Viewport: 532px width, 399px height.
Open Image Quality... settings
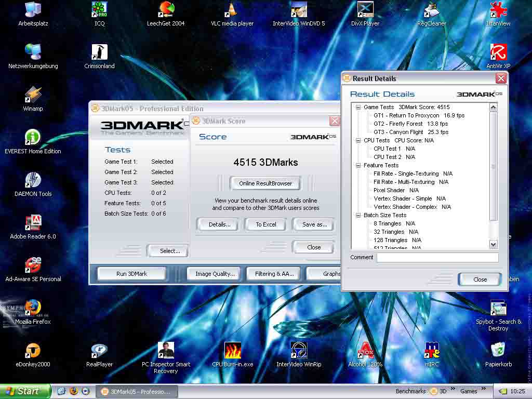[215, 274]
